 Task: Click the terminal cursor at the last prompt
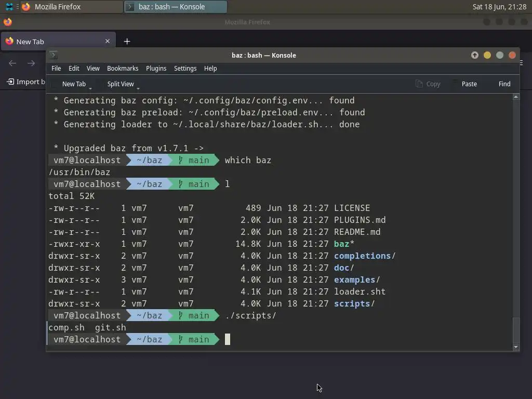(x=228, y=339)
